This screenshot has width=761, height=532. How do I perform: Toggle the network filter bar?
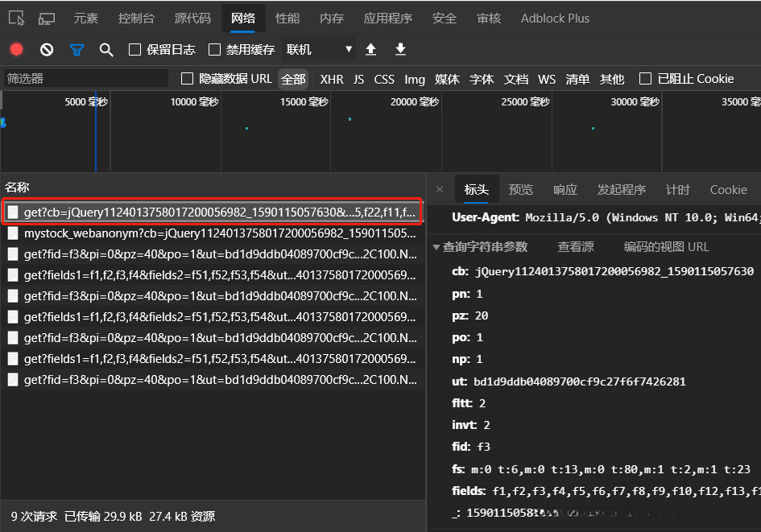click(x=76, y=48)
